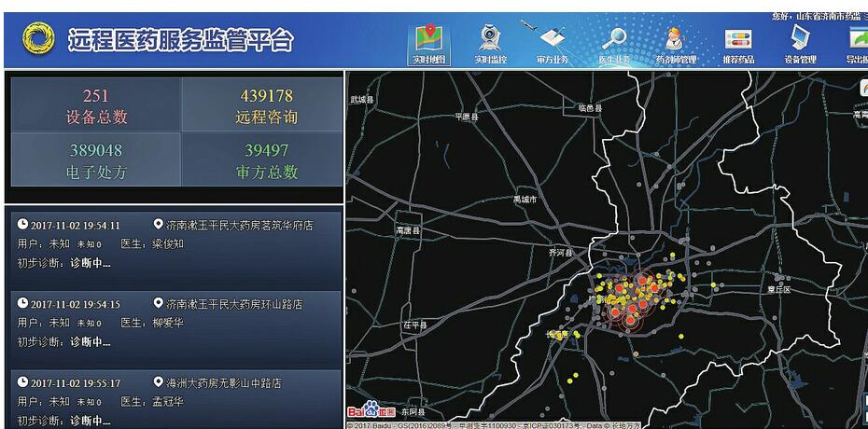The width and height of the screenshot is (868, 429).
Task: Click the 平原县 label on map
Action: click(466, 118)
